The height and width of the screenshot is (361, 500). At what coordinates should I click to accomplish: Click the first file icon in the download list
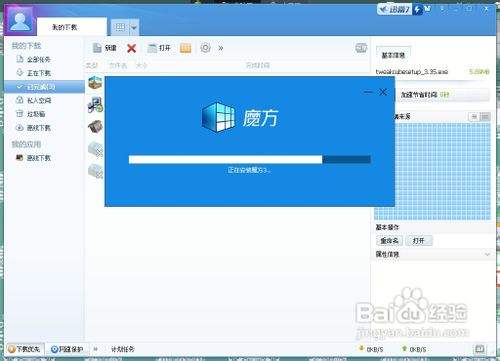coord(95,82)
